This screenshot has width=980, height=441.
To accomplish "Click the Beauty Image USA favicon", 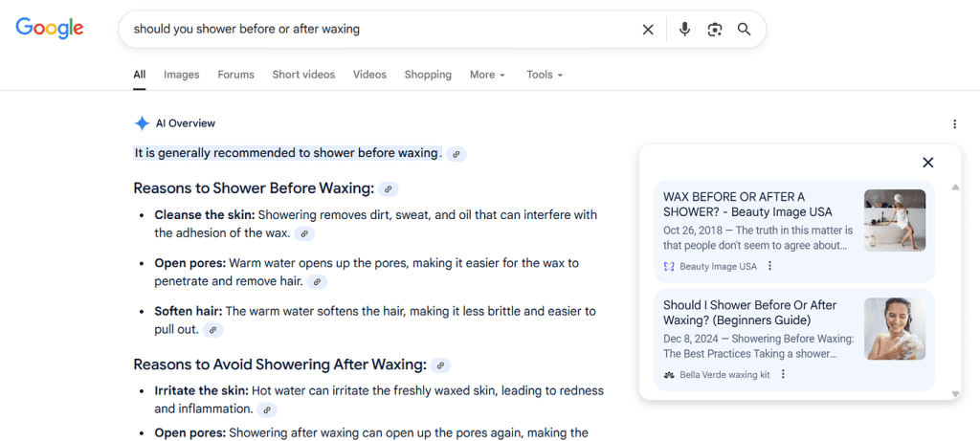I will pyautogui.click(x=669, y=267).
